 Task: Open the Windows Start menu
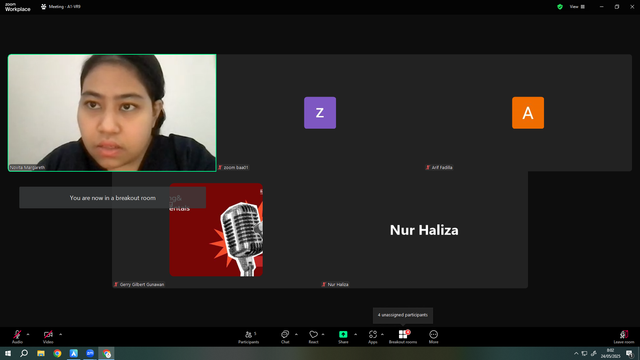point(8,353)
